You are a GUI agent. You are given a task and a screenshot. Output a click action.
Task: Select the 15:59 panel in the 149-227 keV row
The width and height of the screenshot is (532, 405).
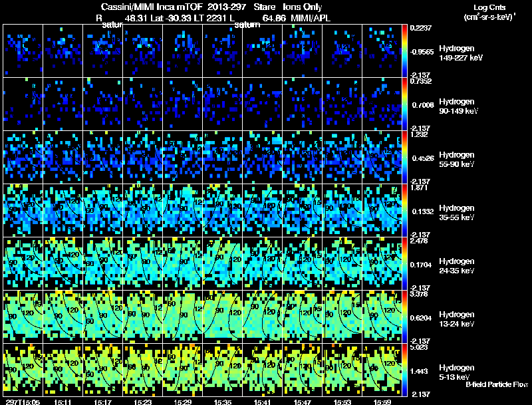pyautogui.click(x=382, y=51)
